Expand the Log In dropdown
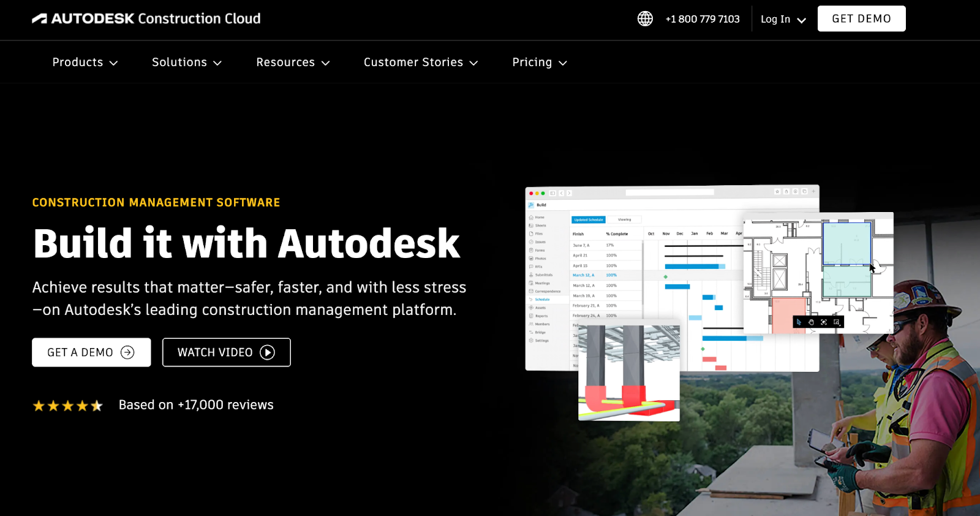The height and width of the screenshot is (516, 980). click(x=783, y=20)
